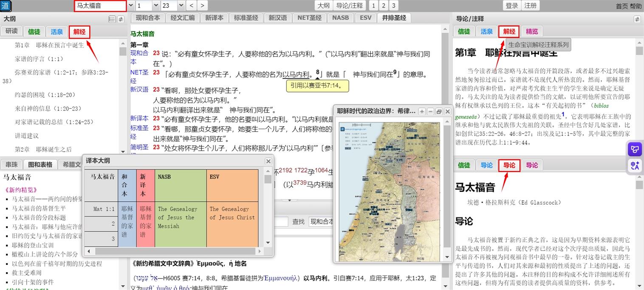The height and width of the screenshot is (290, 644).
Task: Click the 登录 login button
Action: tap(512, 6)
